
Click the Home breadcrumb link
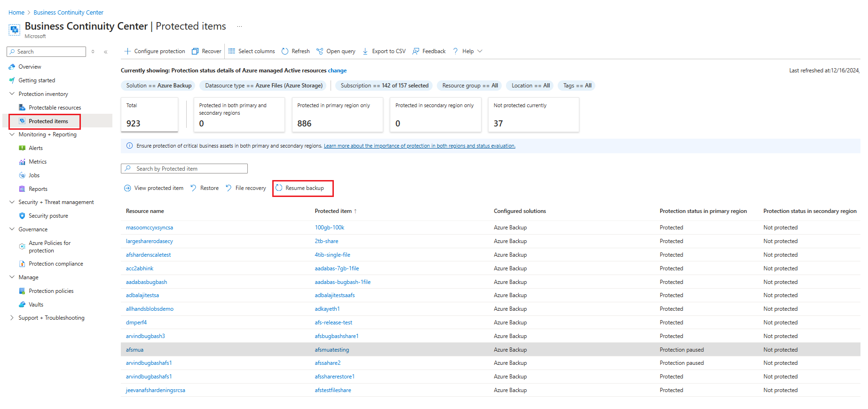click(x=16, y=13)
